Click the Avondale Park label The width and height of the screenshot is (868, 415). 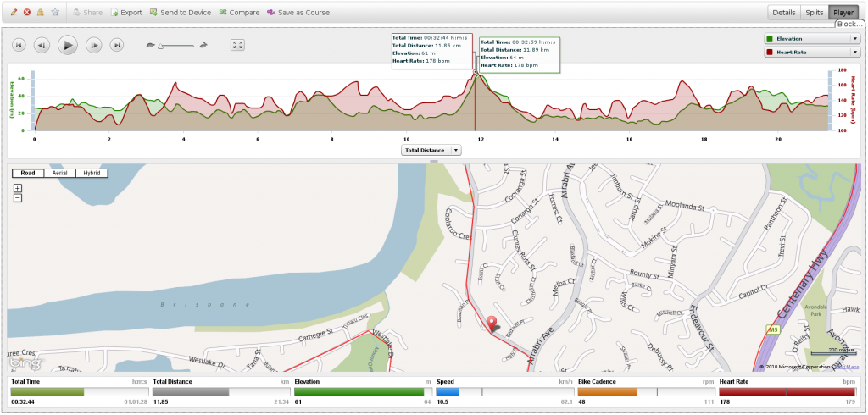click(x=815, y=312)
